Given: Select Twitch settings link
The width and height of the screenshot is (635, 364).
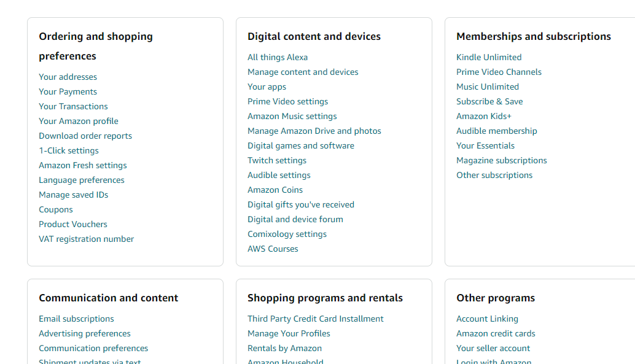Looking at the screenshot, I should (x=277, y=160).
